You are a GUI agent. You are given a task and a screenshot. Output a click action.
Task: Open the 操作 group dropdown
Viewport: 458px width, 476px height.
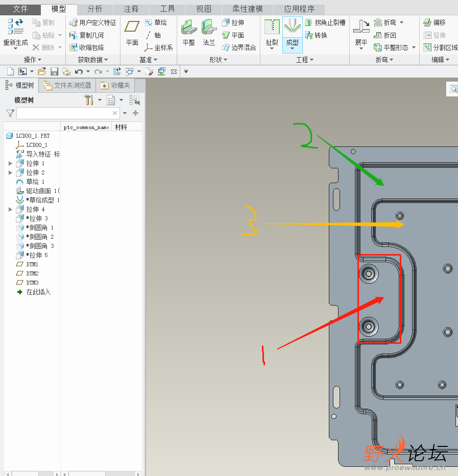[33, 60]
